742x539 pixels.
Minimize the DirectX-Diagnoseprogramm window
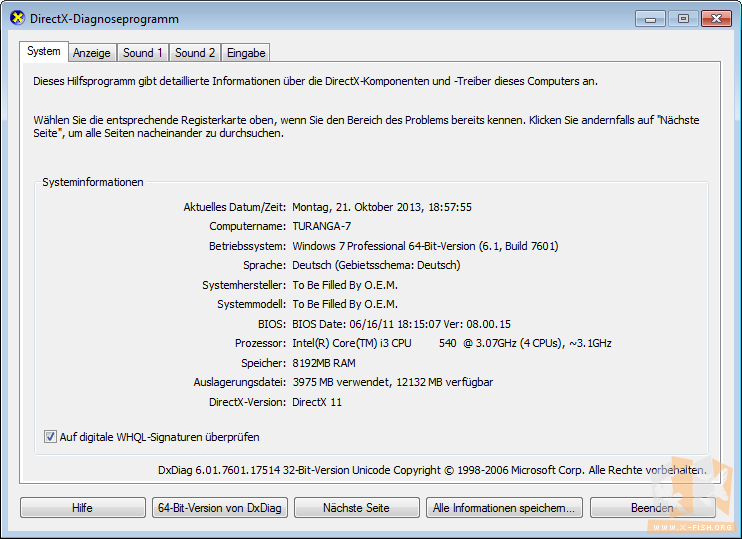650,19
